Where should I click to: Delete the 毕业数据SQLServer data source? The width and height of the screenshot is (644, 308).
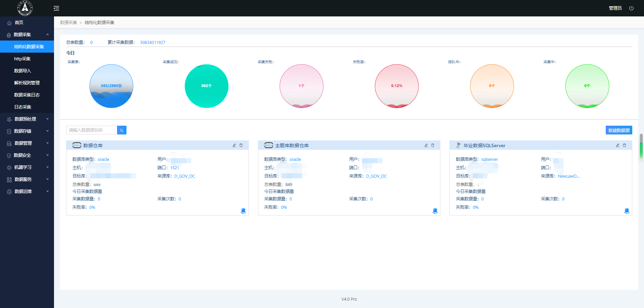(x=625, y=145)
